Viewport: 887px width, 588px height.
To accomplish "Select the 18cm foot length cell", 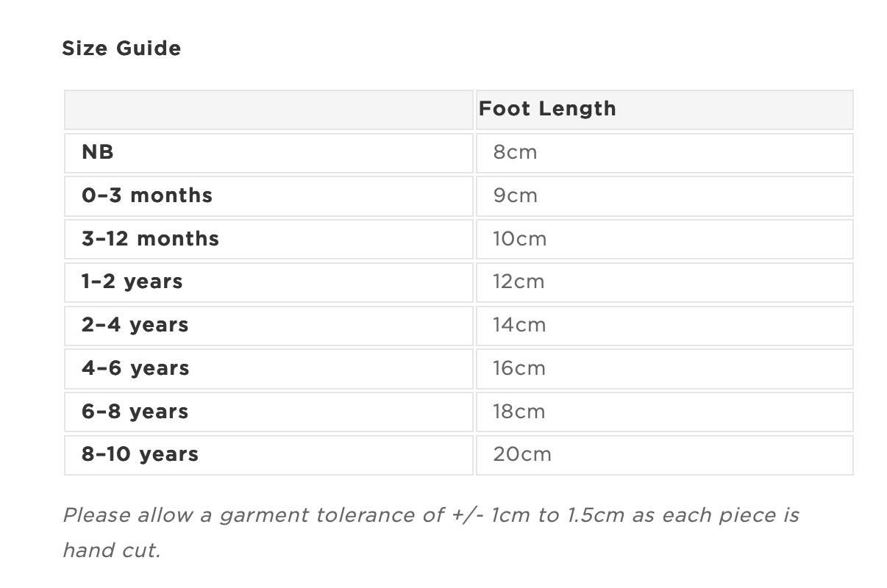I will coord(519,412).
